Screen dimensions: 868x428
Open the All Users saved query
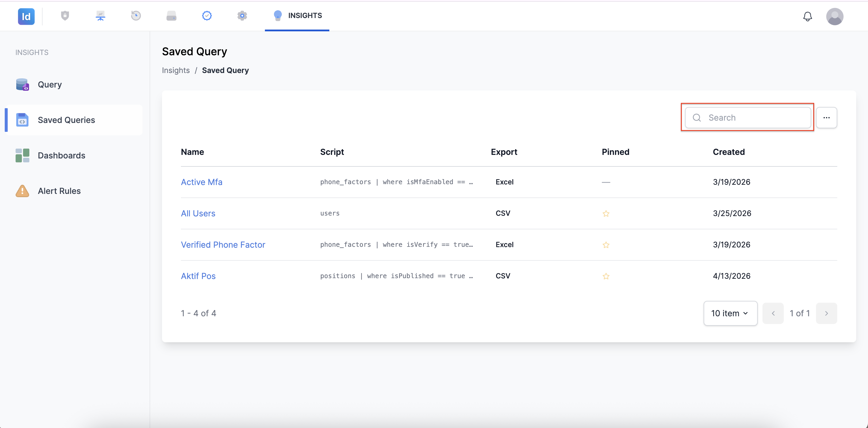tap(198, 213)
